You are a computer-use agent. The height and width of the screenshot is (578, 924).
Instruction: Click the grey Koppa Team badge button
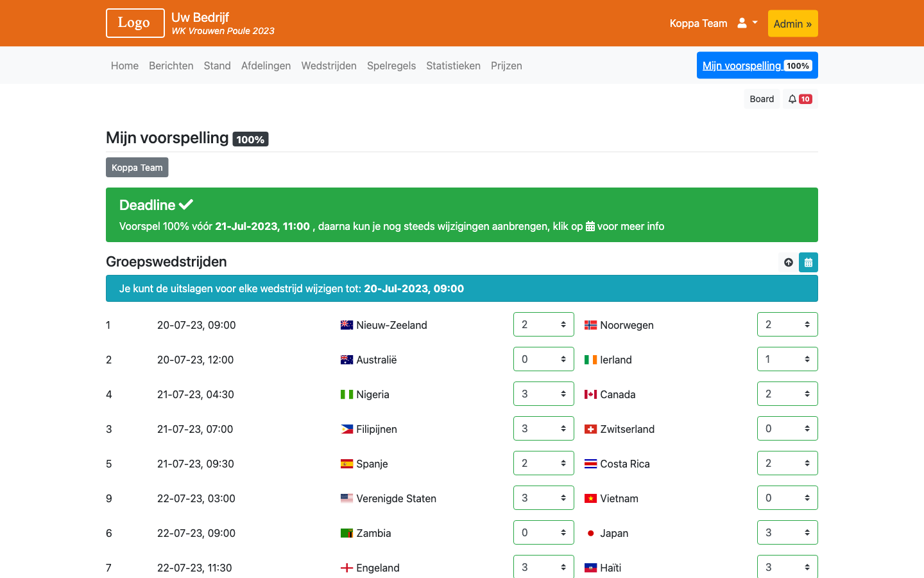coord(137,168)
